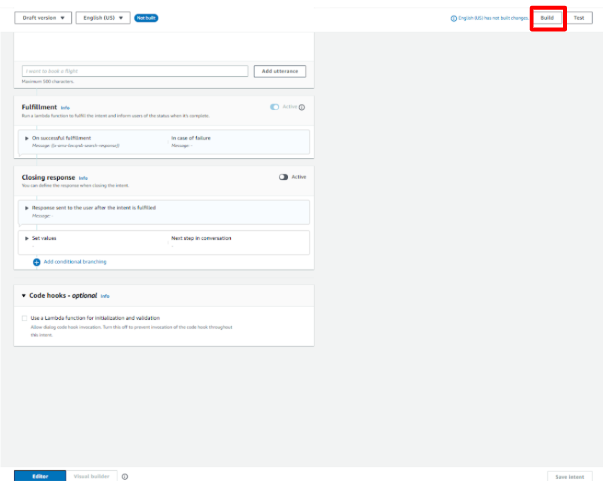Open the Fulfillment Info link
The width and height of the screenshot is (603, 482).
point(65,108)
